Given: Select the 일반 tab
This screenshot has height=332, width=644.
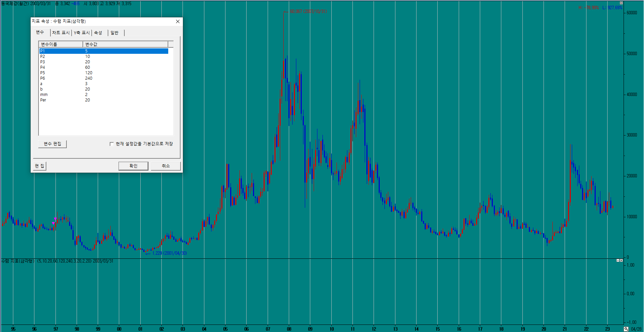Looking at the screenshot, I should [x=115, y=33].
